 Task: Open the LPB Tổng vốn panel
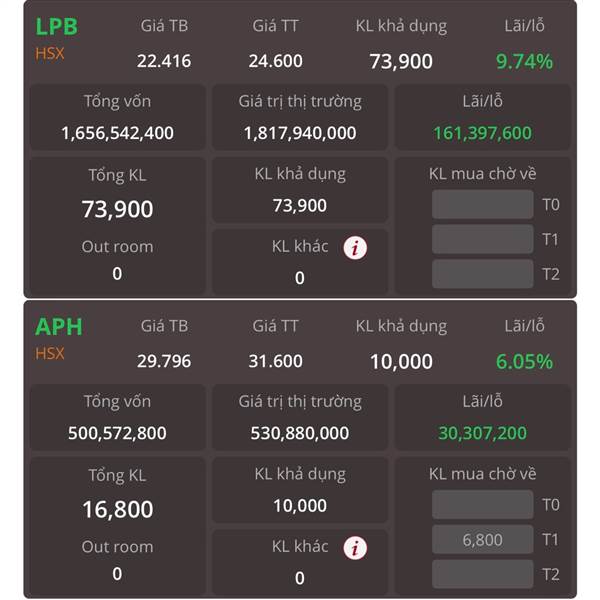click(x=117, y=117)
